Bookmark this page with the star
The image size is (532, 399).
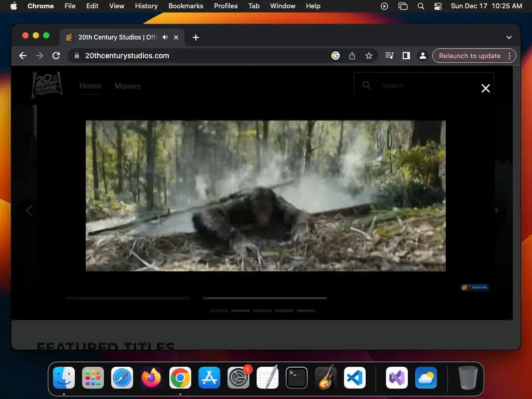tap(369, 56)
